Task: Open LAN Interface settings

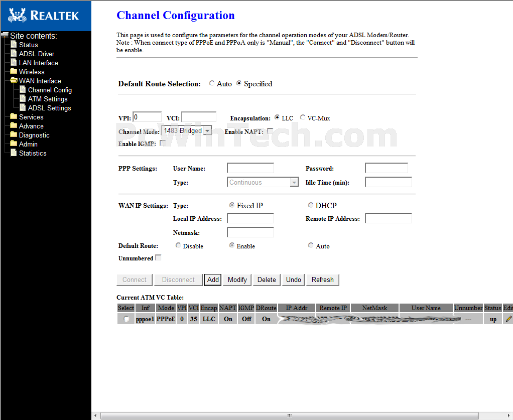Action: pos(39,63)
